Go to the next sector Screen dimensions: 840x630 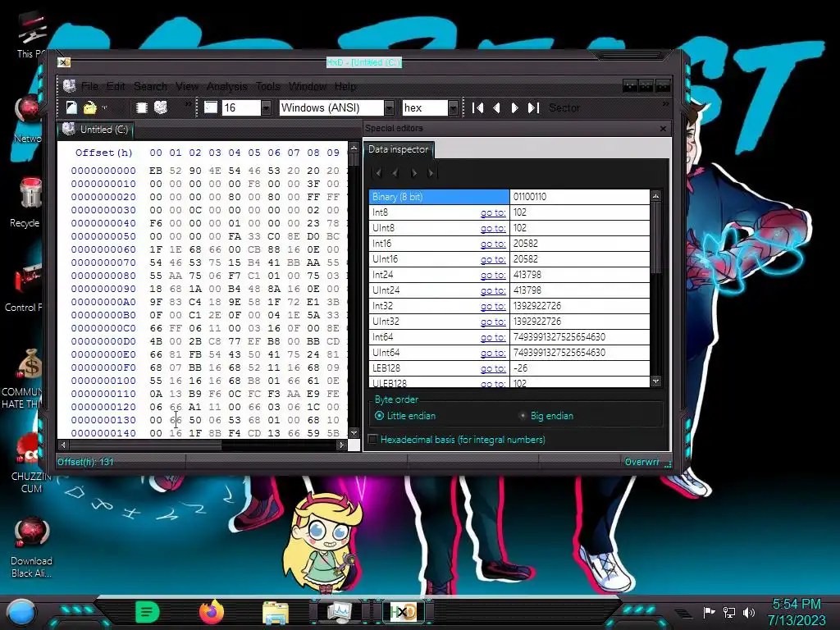click(514, 108)
